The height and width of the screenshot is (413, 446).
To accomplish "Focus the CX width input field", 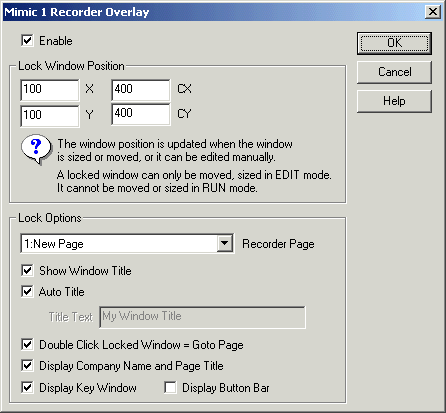I will coord(141,90).
